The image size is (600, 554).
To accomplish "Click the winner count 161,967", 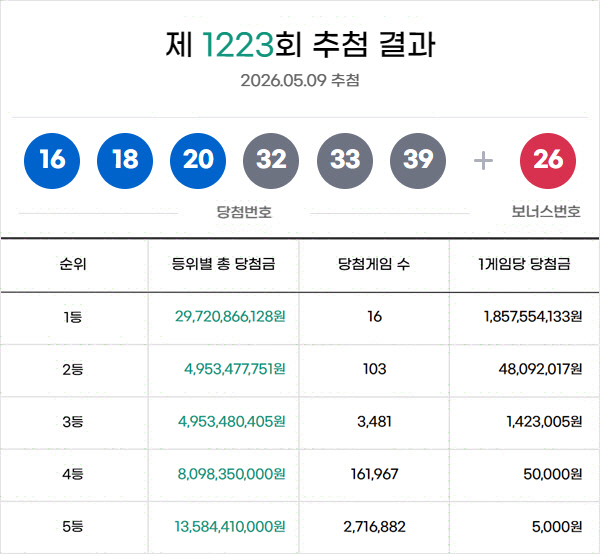I will pyautogui.click(x=375, y=474).
